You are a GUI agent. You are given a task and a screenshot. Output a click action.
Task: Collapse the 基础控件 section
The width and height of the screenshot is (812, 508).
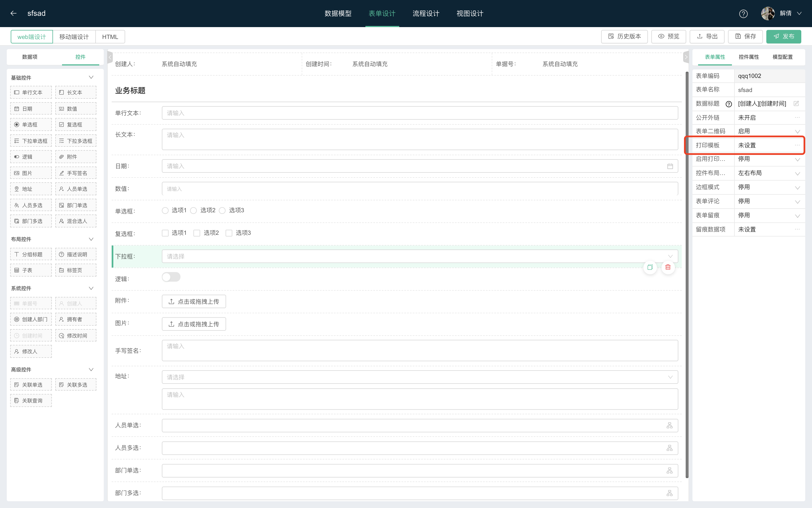91,77
